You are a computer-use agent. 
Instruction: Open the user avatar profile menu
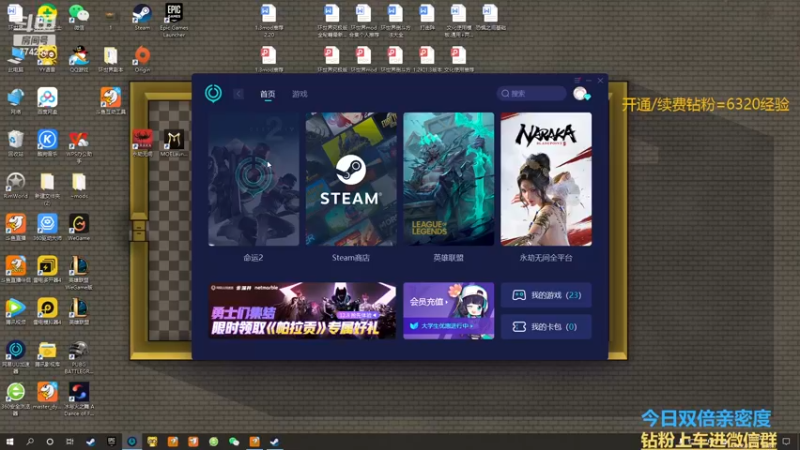(x=580, y=93)
